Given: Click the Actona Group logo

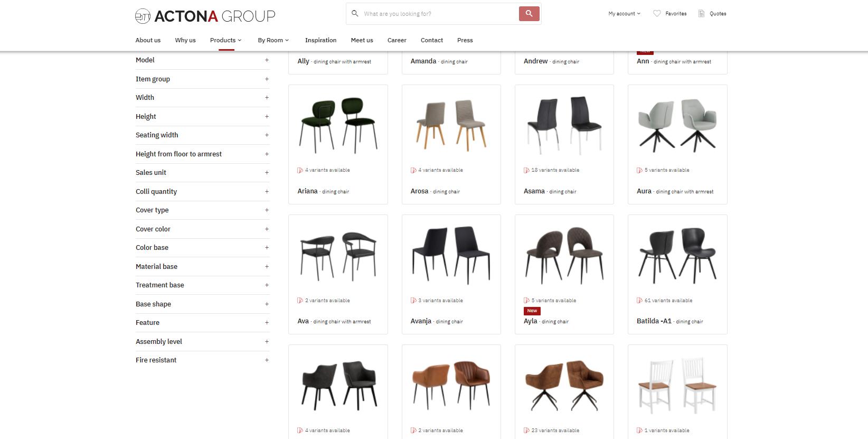Looking at the screenshot, I should [x=205, y=16].
